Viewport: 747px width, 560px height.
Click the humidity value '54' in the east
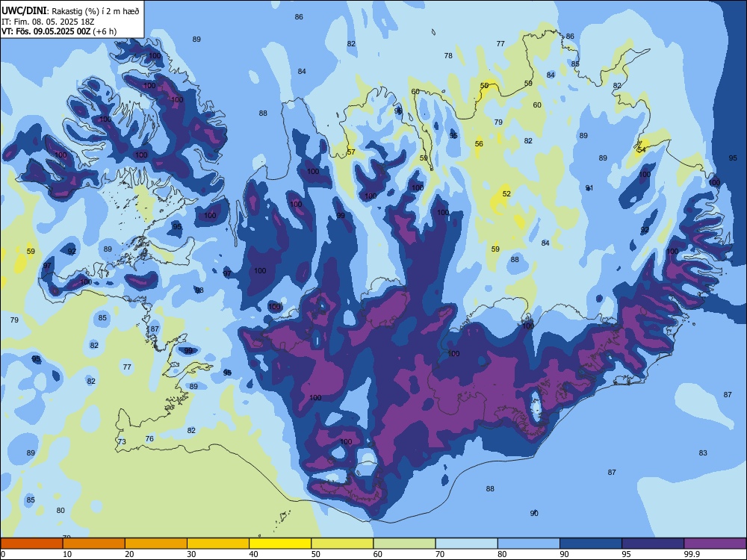point(641,149)
